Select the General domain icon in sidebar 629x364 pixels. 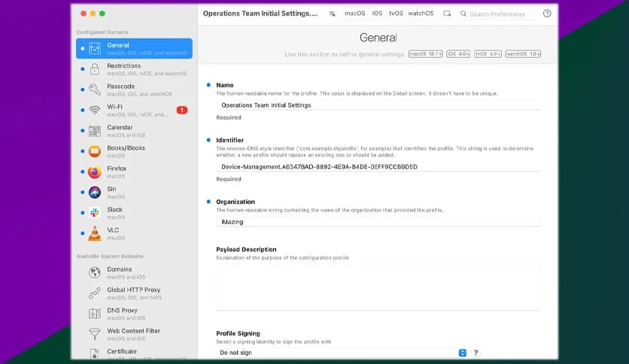tap(95, 48)
